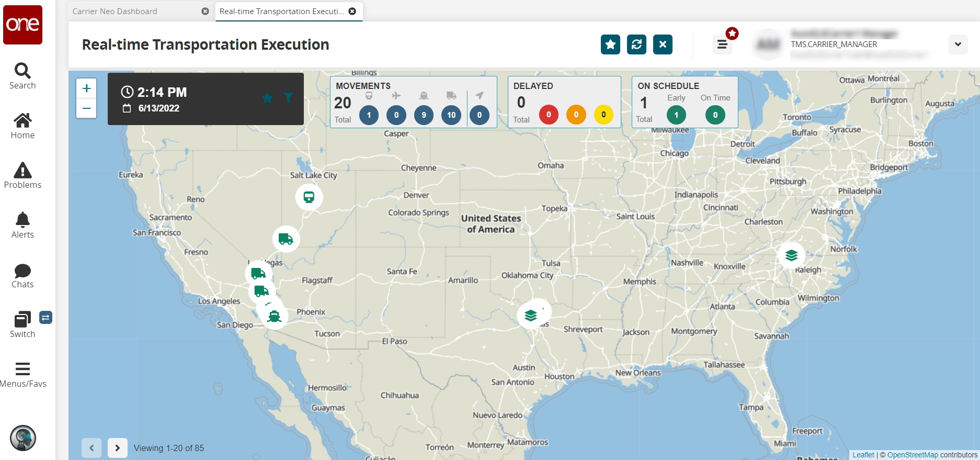980x460 pixels.
Task: Click the ship marker near San Diego
Action: coord(274,316)
